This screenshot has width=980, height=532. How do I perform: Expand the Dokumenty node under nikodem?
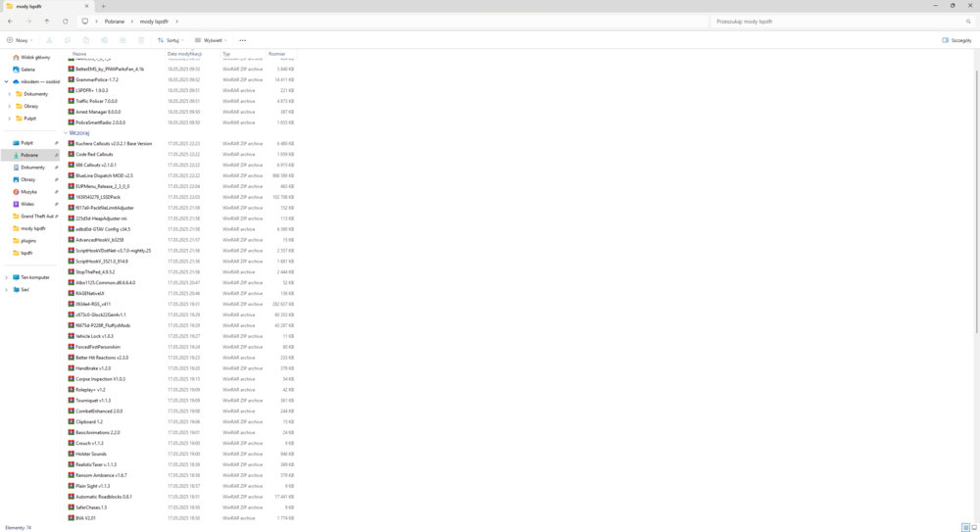tap(10, 94)
